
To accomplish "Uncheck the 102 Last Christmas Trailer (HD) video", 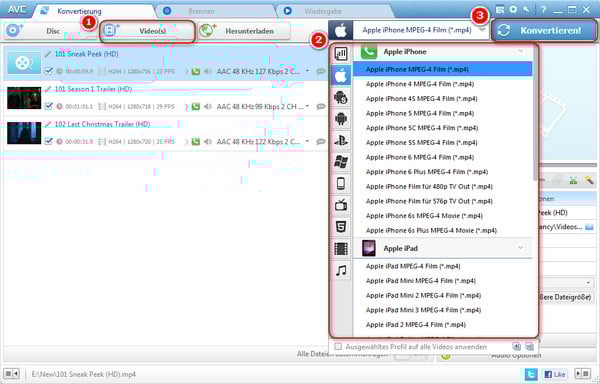I will coord(49,142).
